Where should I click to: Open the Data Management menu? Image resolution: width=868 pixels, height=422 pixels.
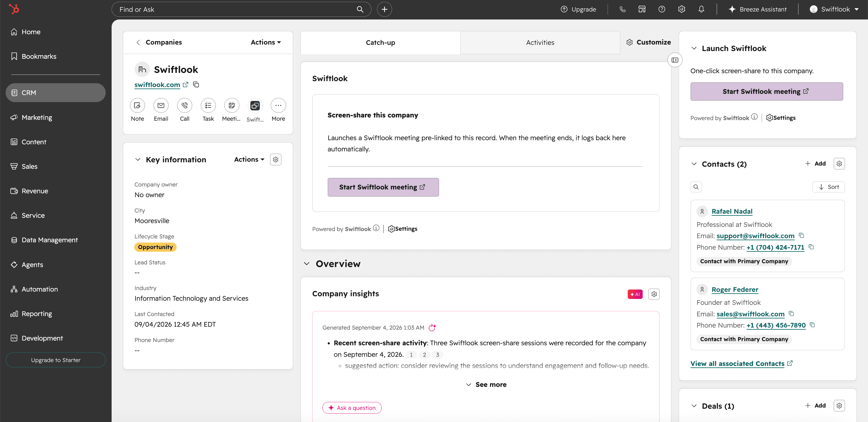56,240
